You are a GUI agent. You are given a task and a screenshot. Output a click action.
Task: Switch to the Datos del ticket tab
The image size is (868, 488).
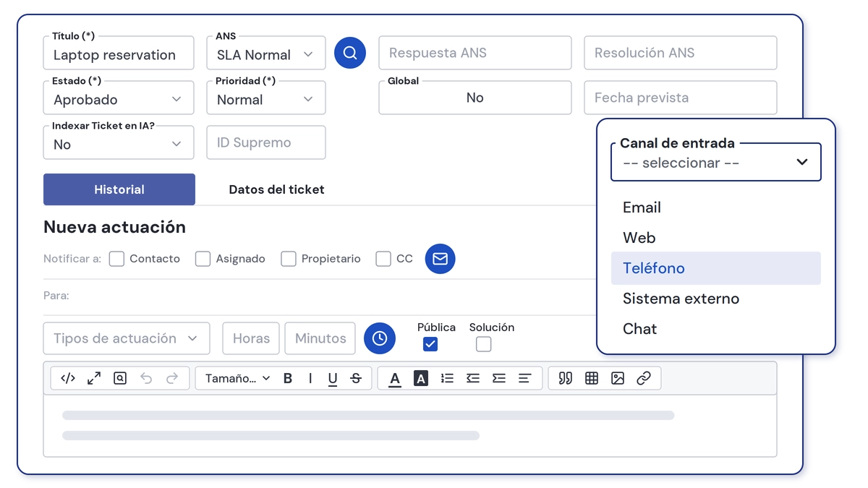tap(276, 189)
